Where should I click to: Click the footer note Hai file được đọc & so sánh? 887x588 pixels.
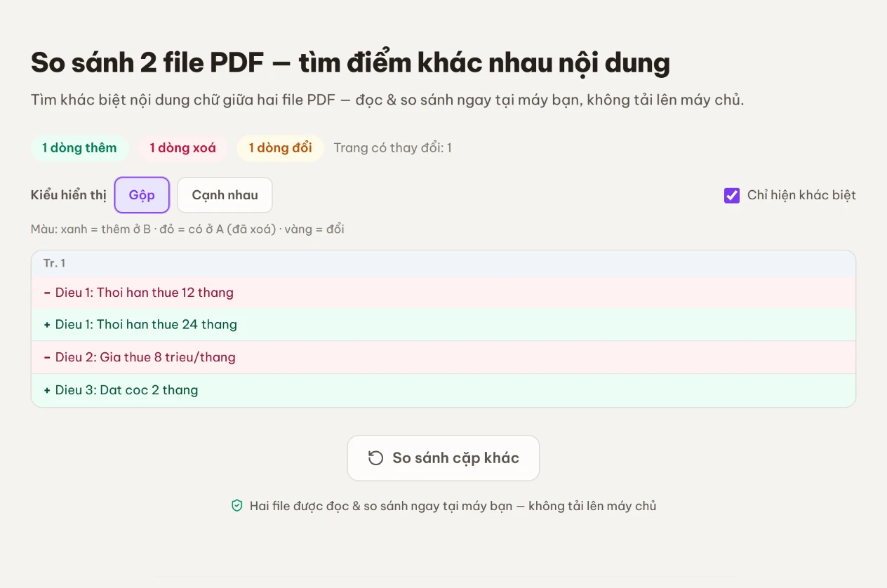point(453,506)
